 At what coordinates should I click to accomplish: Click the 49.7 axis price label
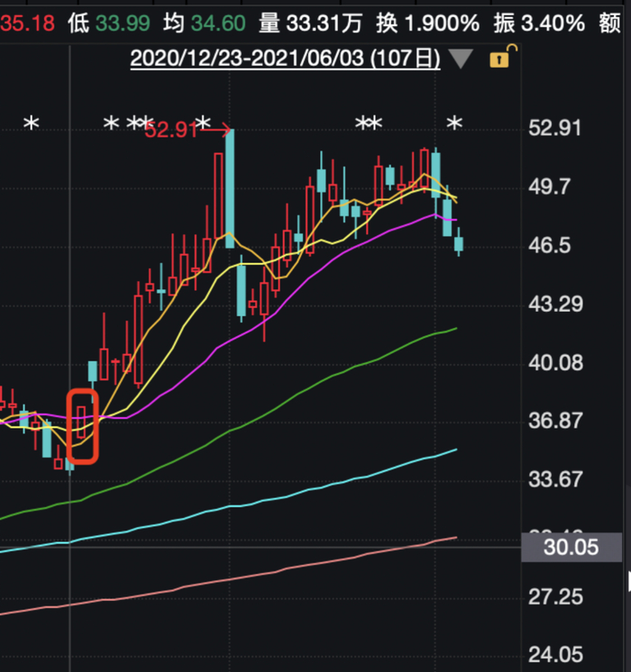pos(550,186)
